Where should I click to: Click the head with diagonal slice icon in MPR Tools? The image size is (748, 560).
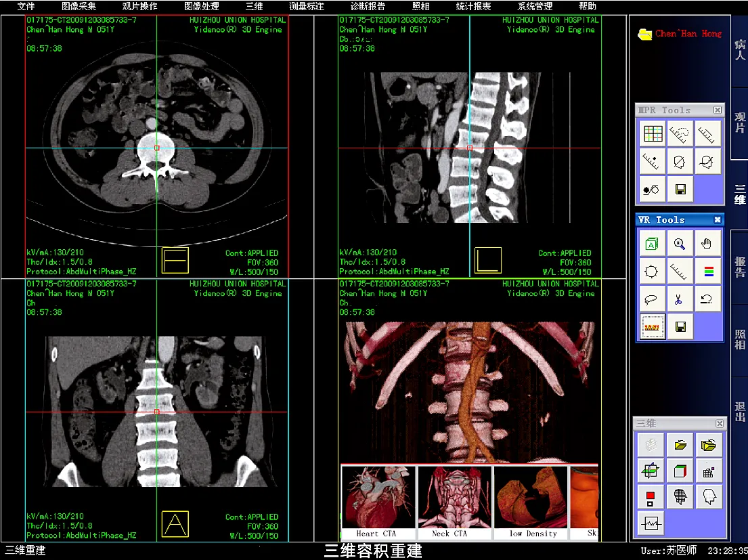click(x=680, y=162)
